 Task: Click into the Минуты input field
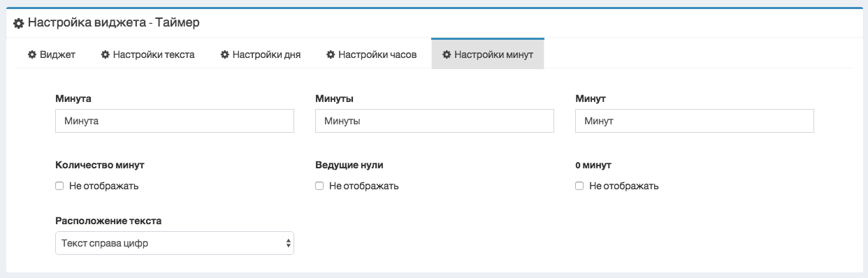point(435,121)
